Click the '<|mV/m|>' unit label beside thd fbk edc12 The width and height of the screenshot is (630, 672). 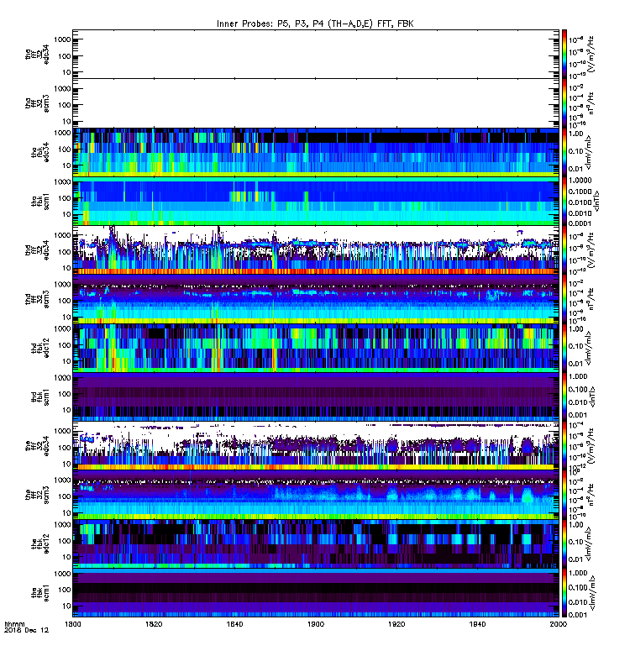tap(589, 348)
